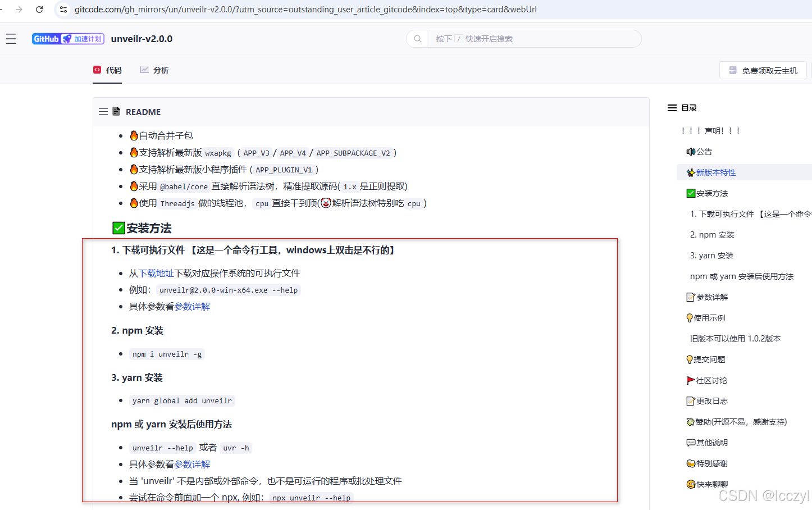Click the 目录 list icon
This screenshot has height=510, width=812.
(x=672, y=108)
